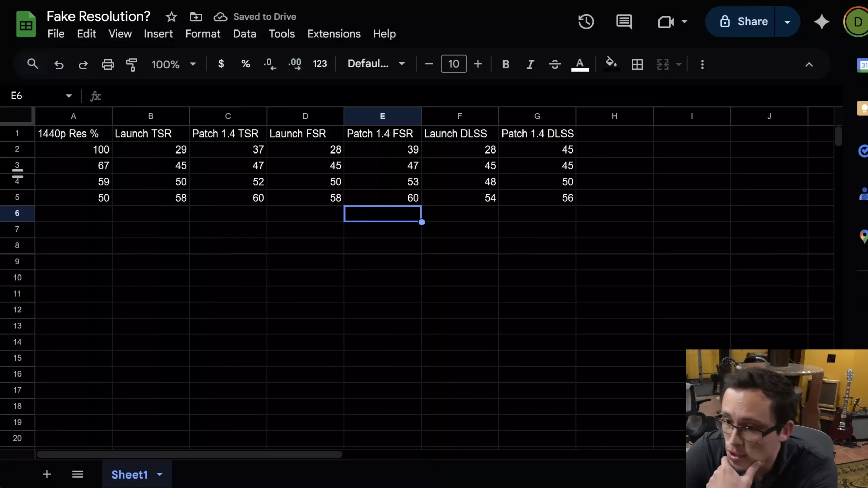The width and height of the screenshot is (868, 488).
Task: Open the comments panel icon
Action: click(624, 22)
